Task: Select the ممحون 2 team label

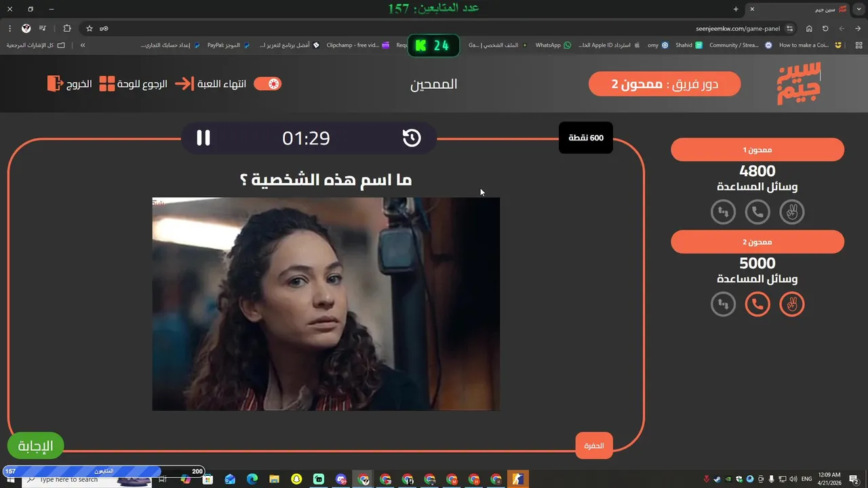Action: click(757, 242)
